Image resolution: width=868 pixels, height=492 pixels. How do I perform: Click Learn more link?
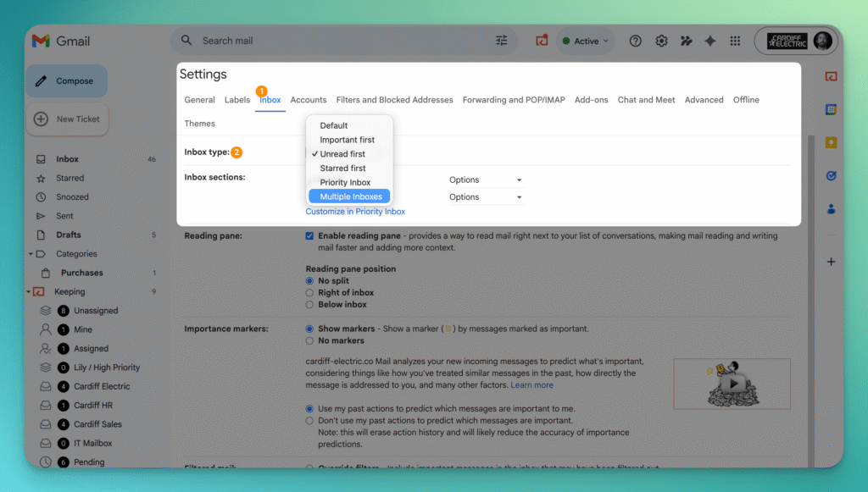(531, 385)
